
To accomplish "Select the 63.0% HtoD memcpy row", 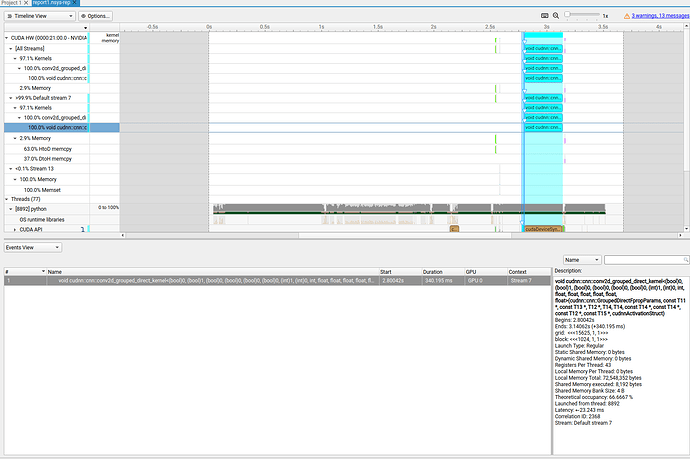I will click(x=47, y=148).
